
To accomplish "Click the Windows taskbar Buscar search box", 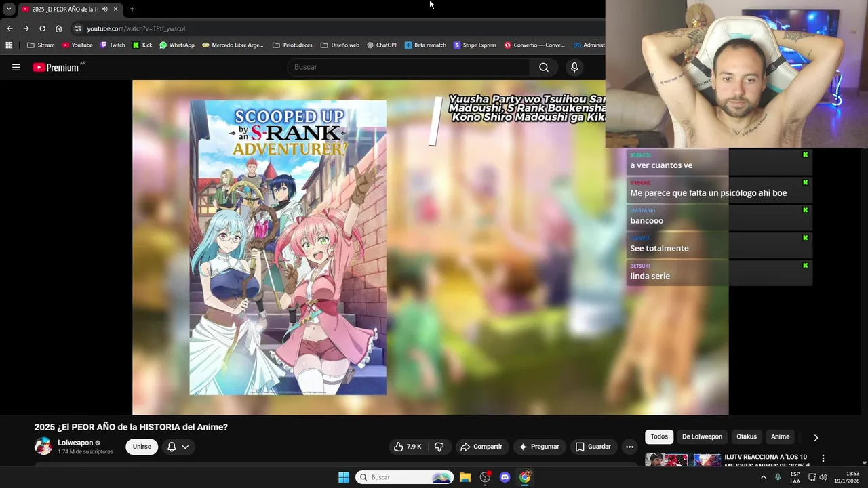I will click(x=404, y=477).
